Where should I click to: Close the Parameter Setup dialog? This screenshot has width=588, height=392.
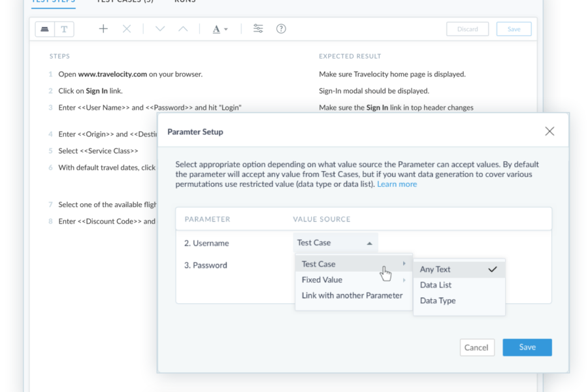point(549,131)
